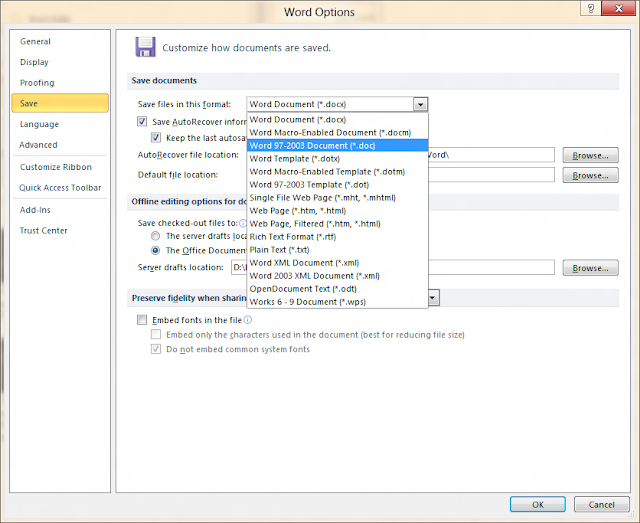Screen dimensions: 640x523
Task: Click the AutoRecover file location field
Action: (491, 155)
